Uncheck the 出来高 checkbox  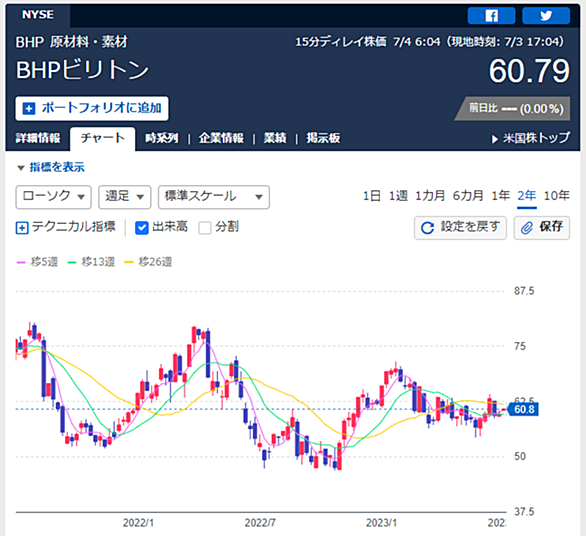(142, 228)
